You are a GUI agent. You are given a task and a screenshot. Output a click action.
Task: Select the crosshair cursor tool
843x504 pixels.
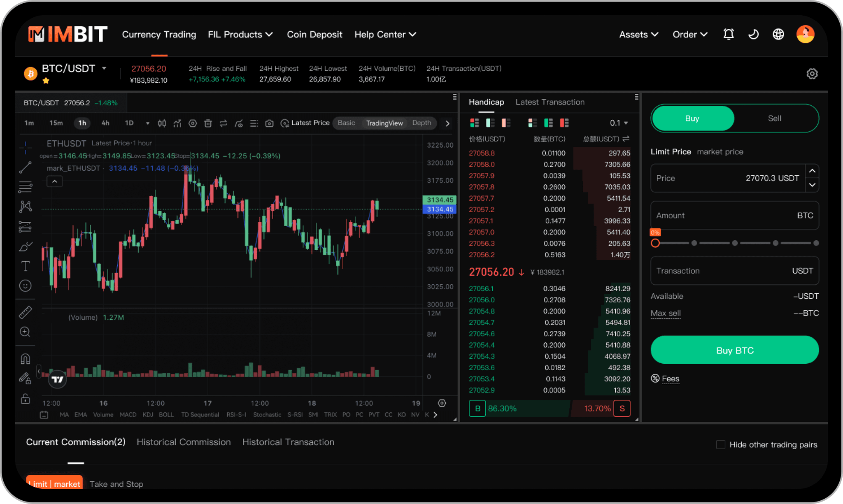[26, 148]
